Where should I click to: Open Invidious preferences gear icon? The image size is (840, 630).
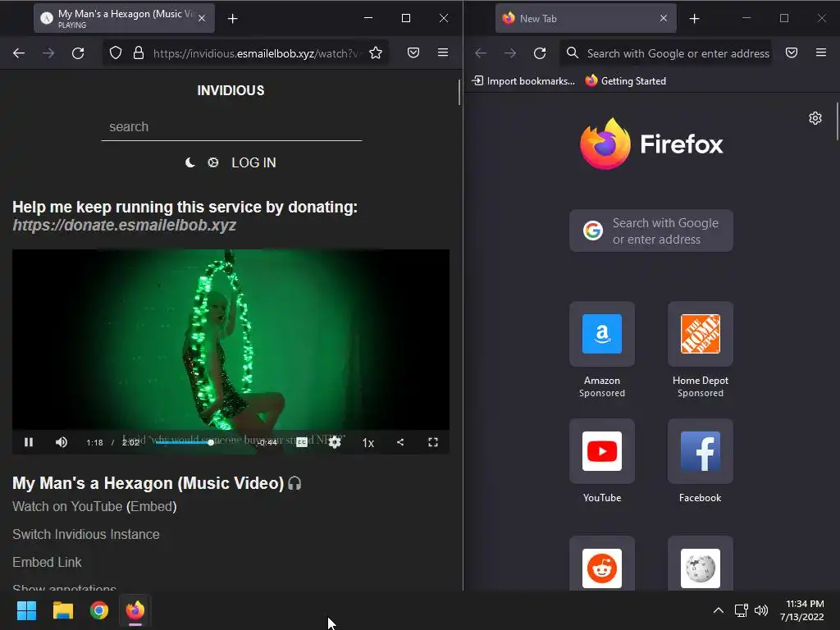click(x=213, y=162)
